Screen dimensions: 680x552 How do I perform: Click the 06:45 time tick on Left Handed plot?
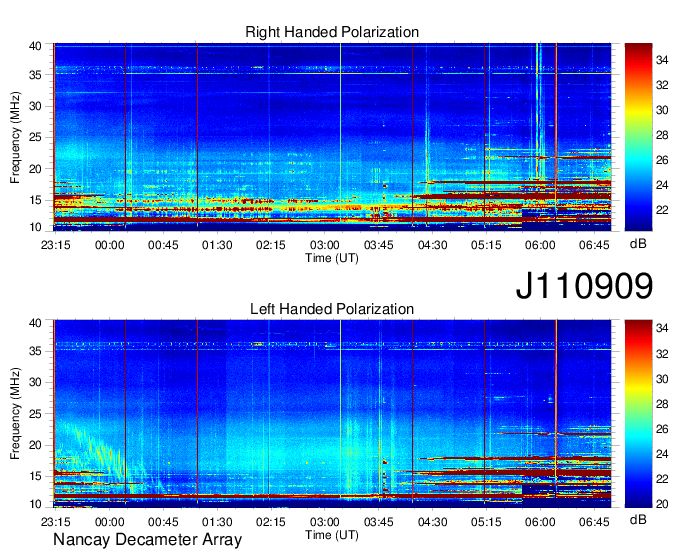[x=594, y=522]
